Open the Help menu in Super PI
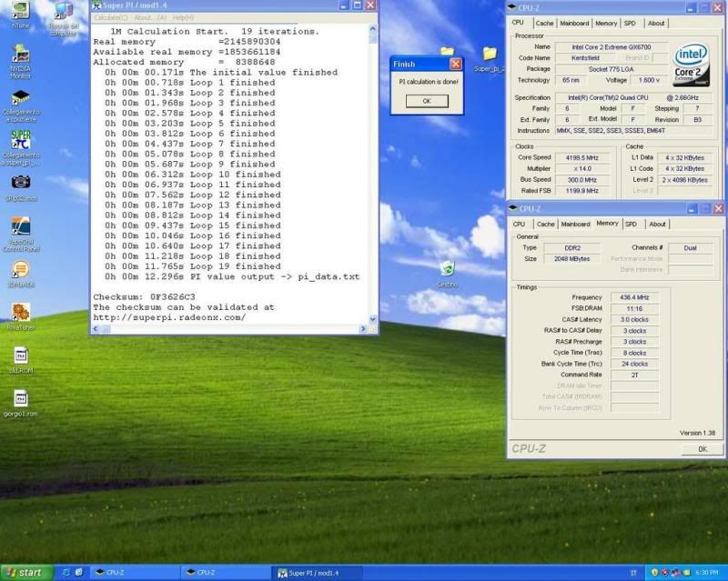728x581 pixels. (184, 17)
